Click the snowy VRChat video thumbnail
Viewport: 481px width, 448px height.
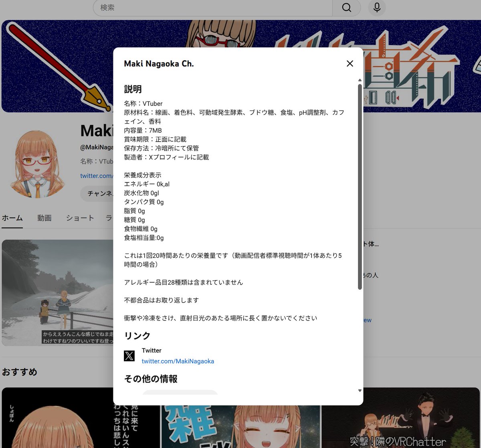click(56, 293)
